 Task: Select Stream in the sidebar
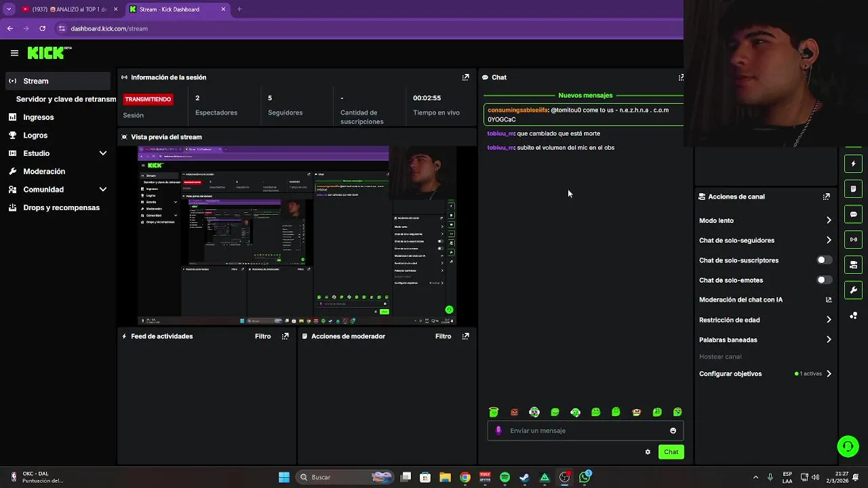[58, 81]
